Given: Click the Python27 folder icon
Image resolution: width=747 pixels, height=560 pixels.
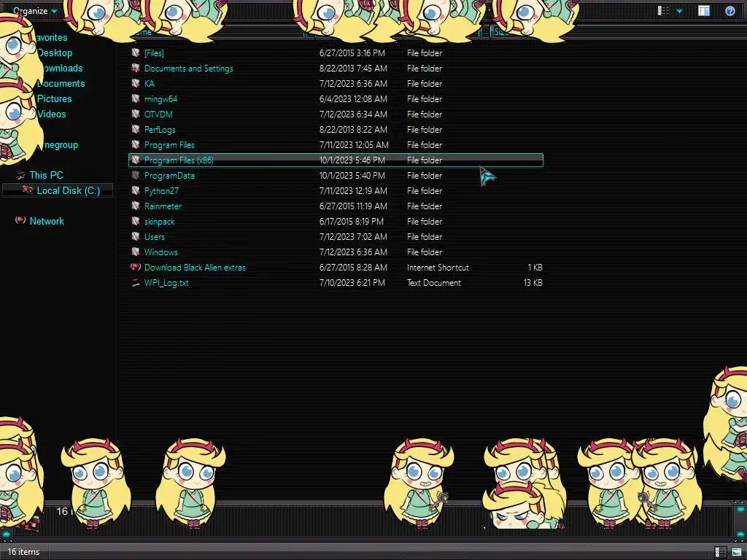Looking at the screenshot, I should coord(136,190).
